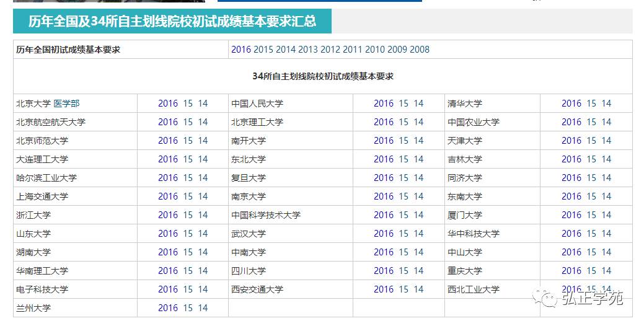Viewport: 644px width, 326px height.
Task: Click the 医学部 link beside 北京大学
Action: coord(66,104)
